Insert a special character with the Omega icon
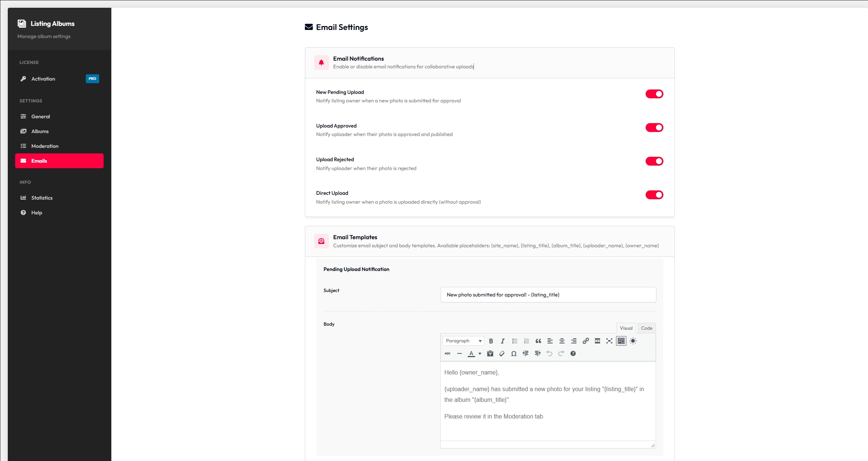The width and height of the screenshot is (868, 461). click(x=514, y=353)
